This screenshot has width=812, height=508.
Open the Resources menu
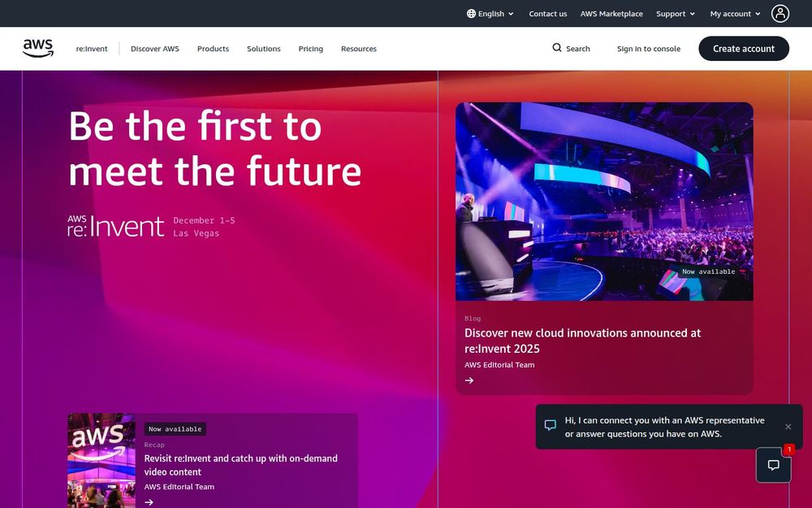point(358,49)
